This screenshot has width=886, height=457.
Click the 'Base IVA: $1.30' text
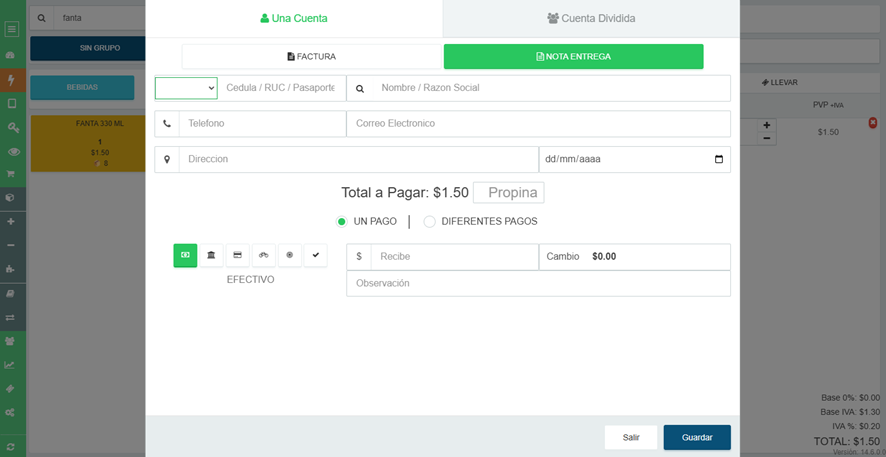click(850, 412)
